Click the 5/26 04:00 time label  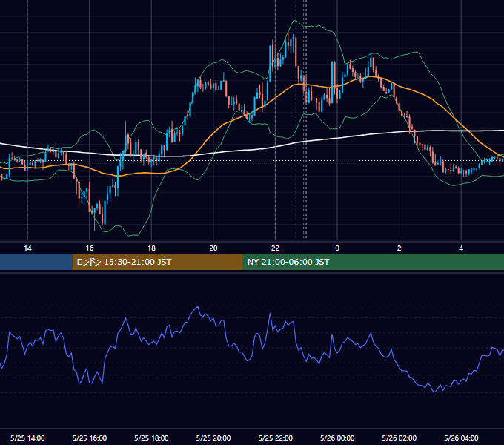461,438
